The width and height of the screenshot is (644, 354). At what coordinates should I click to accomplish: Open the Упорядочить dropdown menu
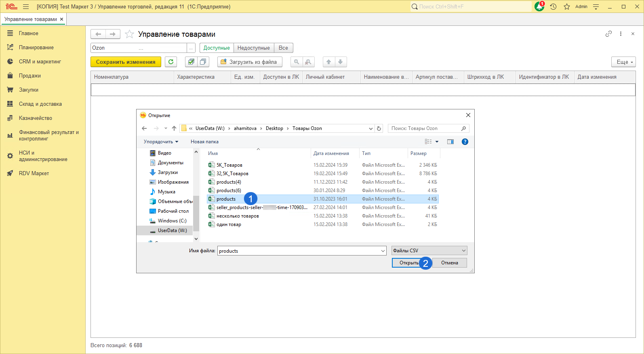(161, 142)
